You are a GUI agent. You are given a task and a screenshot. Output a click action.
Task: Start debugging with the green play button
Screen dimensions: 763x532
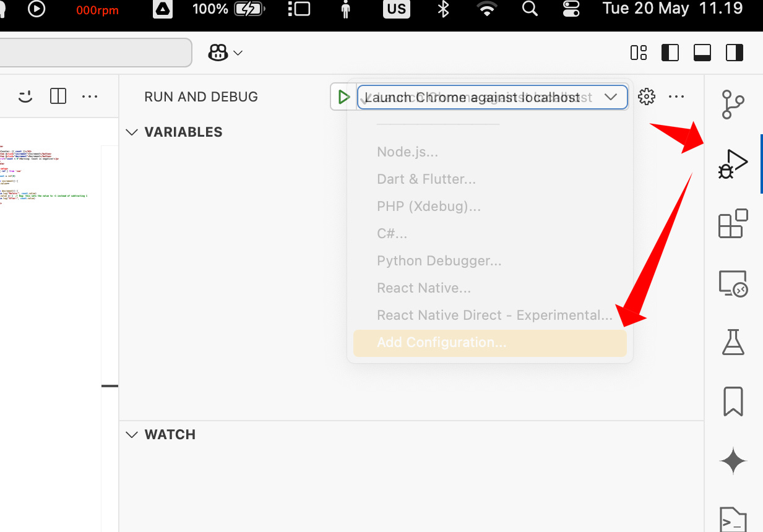pyautogui.click(x=343, y=97)
